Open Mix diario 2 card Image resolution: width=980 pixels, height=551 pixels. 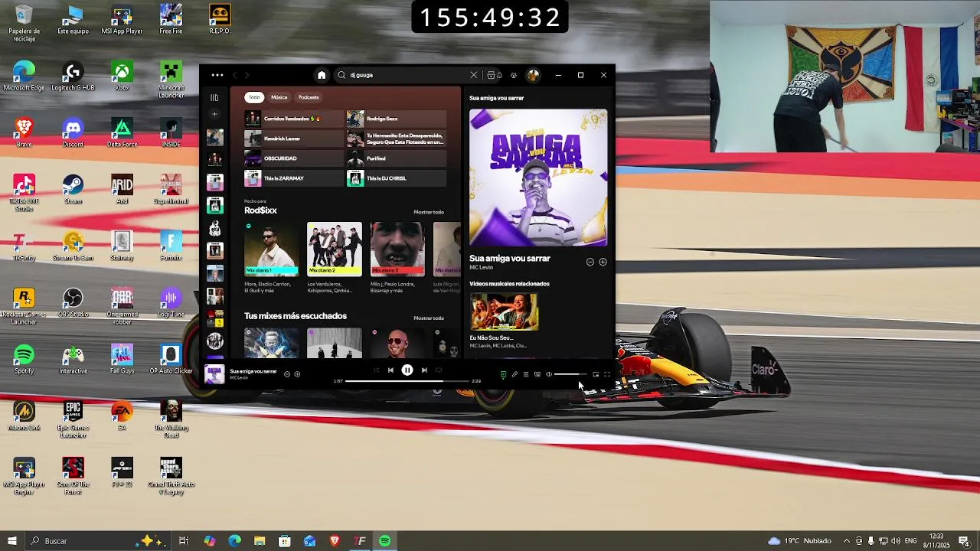point(335,258)
